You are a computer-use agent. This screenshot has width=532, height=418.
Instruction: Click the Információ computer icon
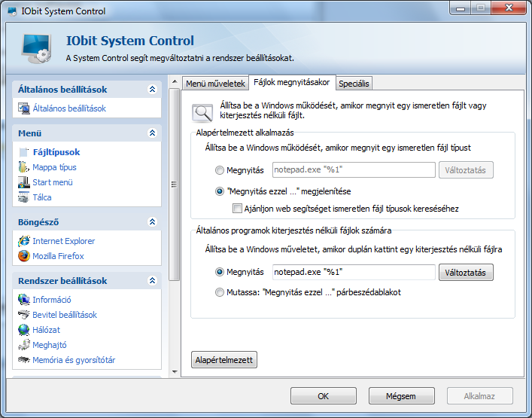[x=24, y=300]
